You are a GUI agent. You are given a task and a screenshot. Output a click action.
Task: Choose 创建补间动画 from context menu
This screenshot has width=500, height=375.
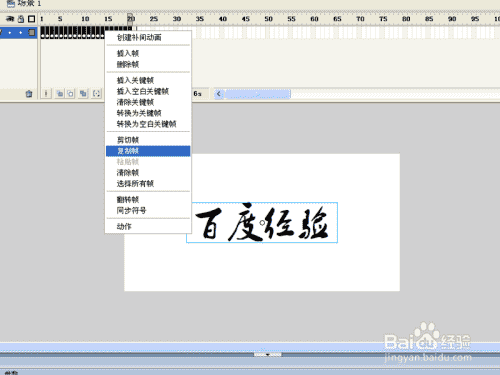148,37
